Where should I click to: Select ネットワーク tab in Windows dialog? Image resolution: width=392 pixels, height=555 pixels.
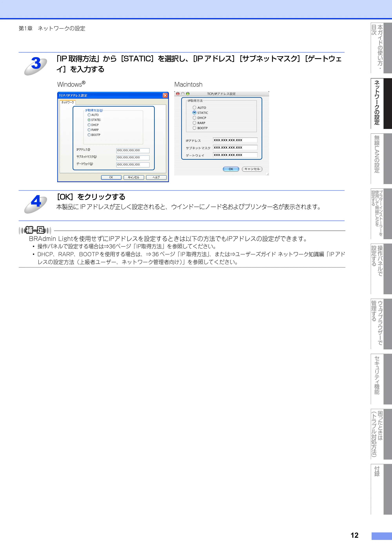point(68,103)
